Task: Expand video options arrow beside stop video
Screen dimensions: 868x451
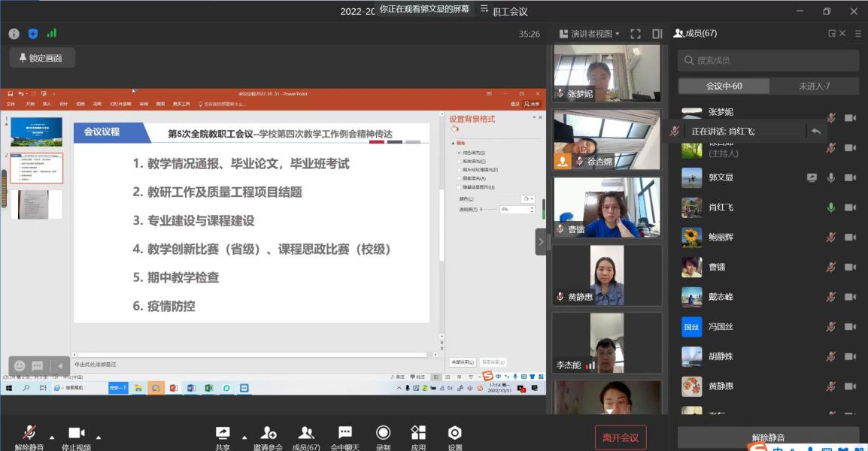Action: pyautogui.click(x=99, y=437)
